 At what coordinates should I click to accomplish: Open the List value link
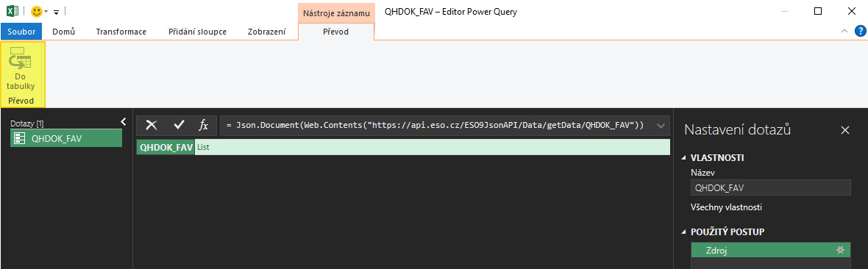tap(204, 147)
